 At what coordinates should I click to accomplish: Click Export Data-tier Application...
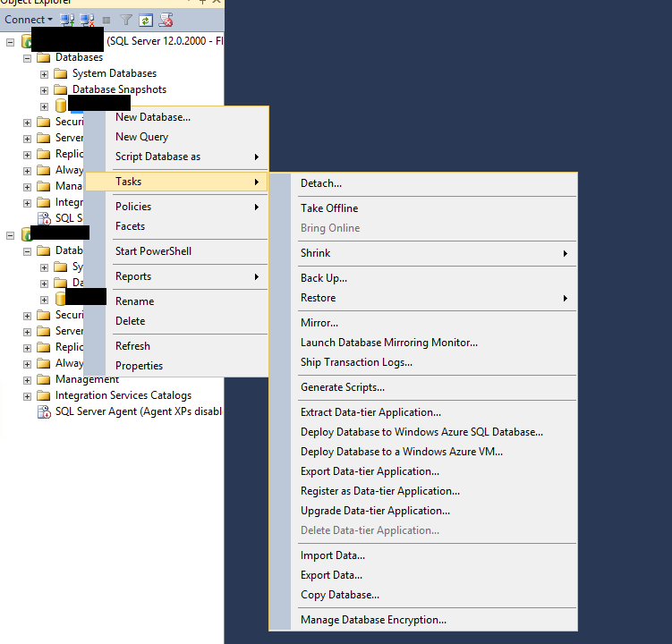click(x=423, y=471)
